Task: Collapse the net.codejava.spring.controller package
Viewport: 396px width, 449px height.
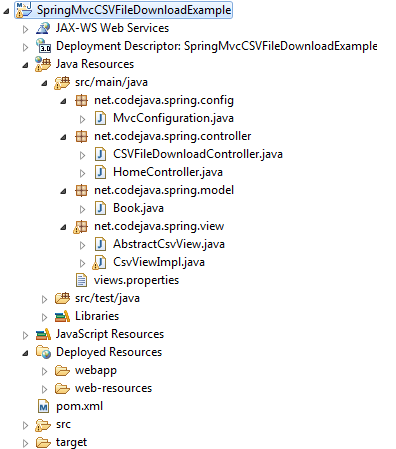Action: 63,137
